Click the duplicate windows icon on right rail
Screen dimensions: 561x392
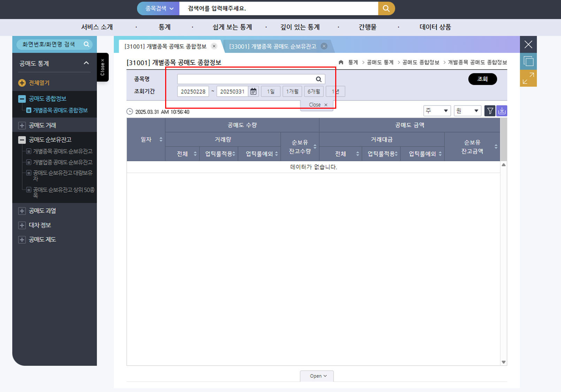click(x=528, y=61)
